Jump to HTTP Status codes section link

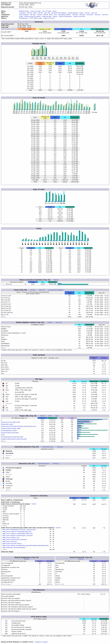point(36,18)
